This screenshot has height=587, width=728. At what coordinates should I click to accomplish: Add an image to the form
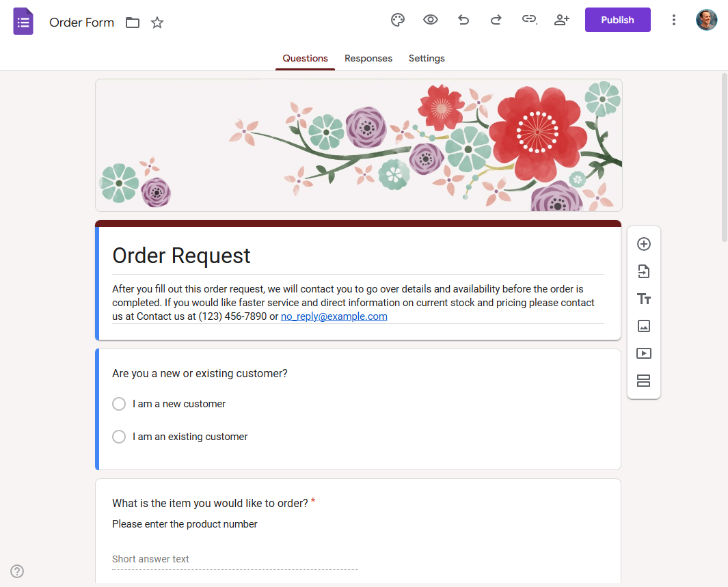643,326
